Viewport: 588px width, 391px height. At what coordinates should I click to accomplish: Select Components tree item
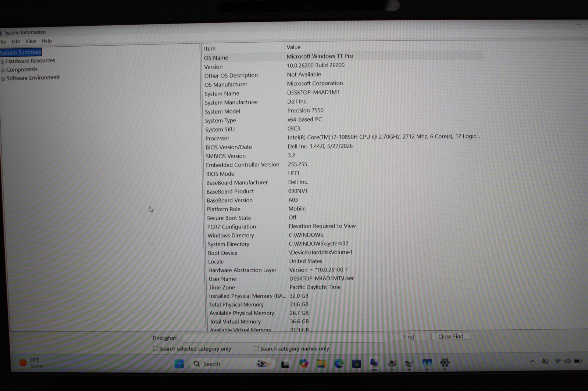[22, 69]
